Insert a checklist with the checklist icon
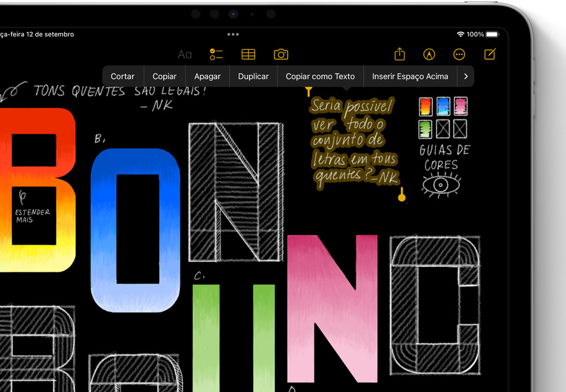 click(x=216, y=54)
